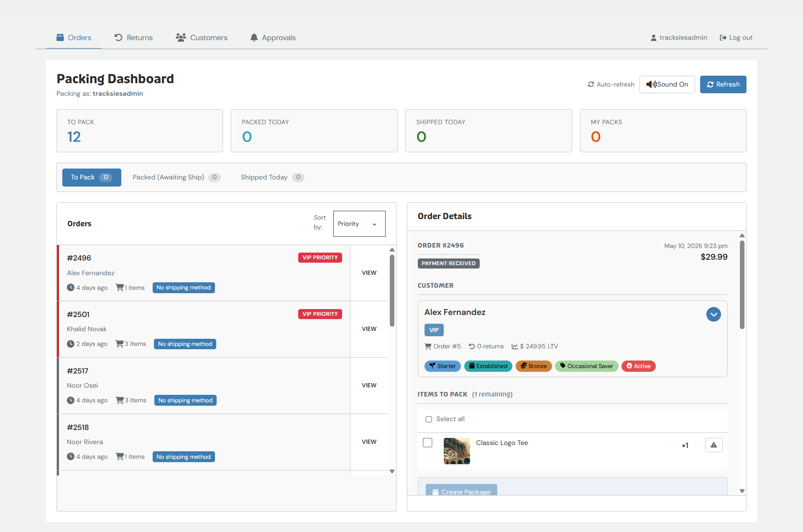
Task: View order #2496
Action: pos(369,273)
